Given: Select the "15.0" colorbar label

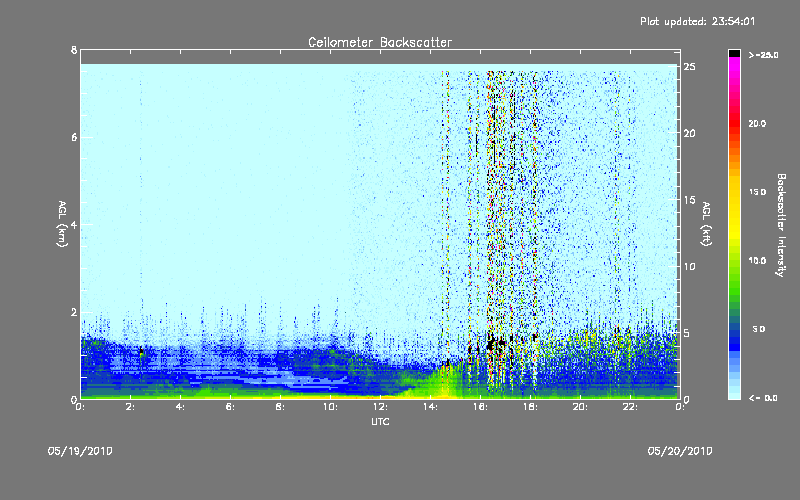Looking at the screenshot, I should (758, 192).
